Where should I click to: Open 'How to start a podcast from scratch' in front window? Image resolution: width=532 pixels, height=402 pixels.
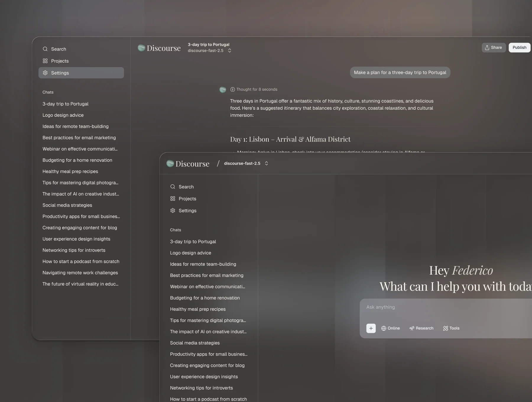209,399
